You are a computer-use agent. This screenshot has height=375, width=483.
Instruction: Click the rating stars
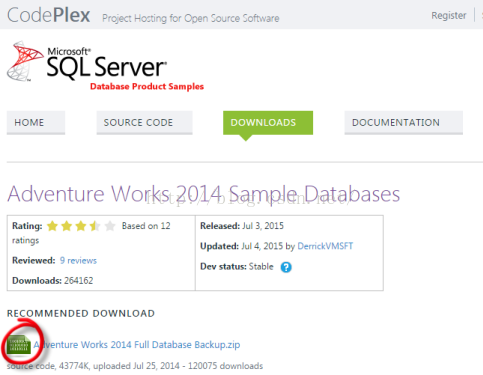(81, 226)
